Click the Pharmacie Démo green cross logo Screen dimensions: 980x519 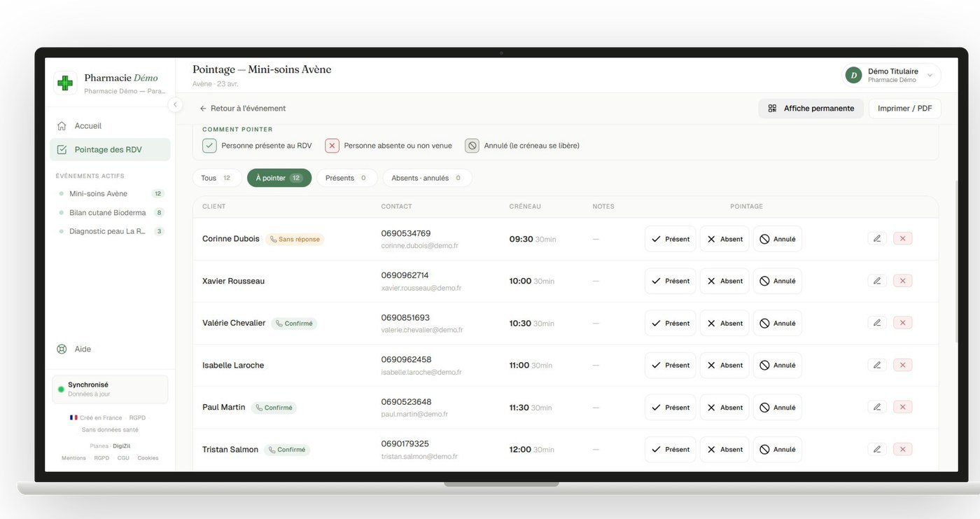click(64, 82)
